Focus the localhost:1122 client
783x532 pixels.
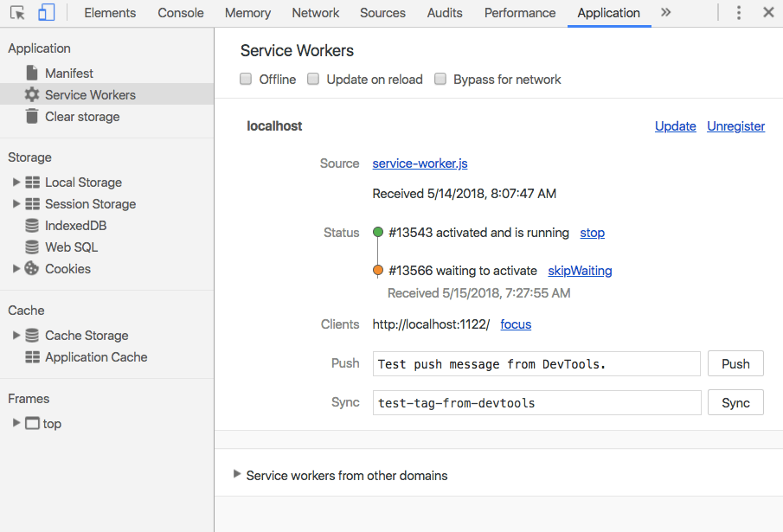516,324
